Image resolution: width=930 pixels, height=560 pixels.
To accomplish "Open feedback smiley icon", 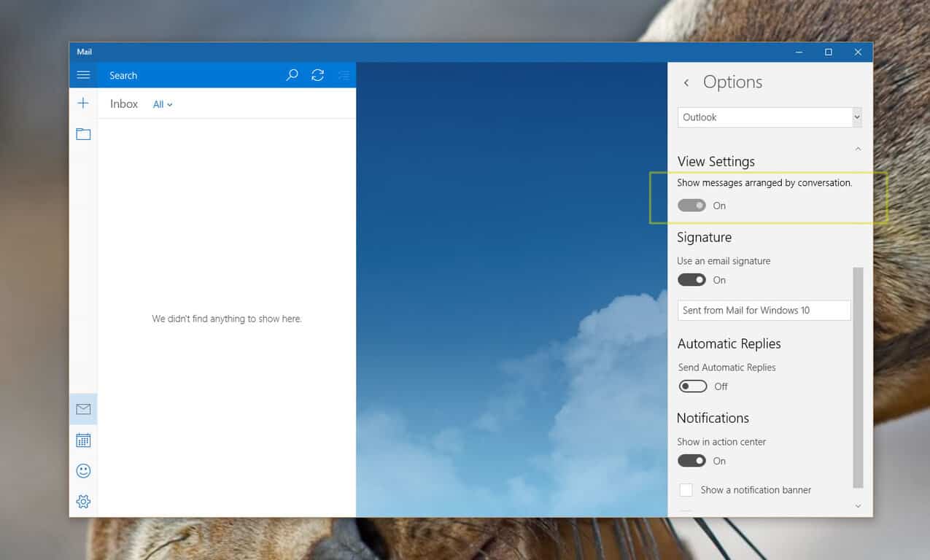I will [83, 471].
